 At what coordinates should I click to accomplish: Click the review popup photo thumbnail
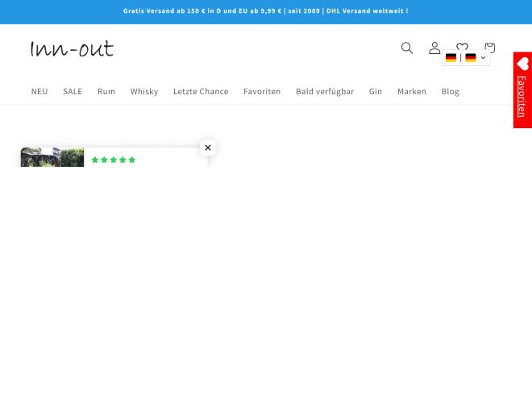pyautogui.click(x=52, y=157)
